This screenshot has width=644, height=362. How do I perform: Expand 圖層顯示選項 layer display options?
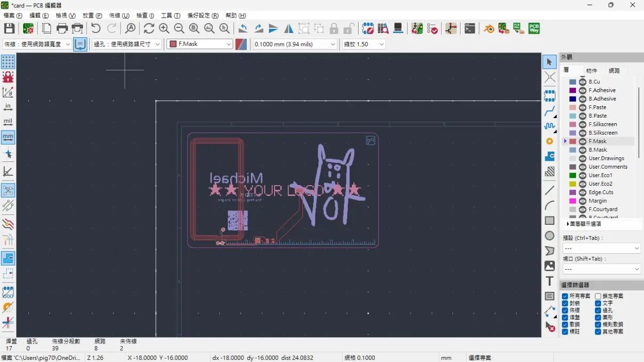click(x=584, y=224)
